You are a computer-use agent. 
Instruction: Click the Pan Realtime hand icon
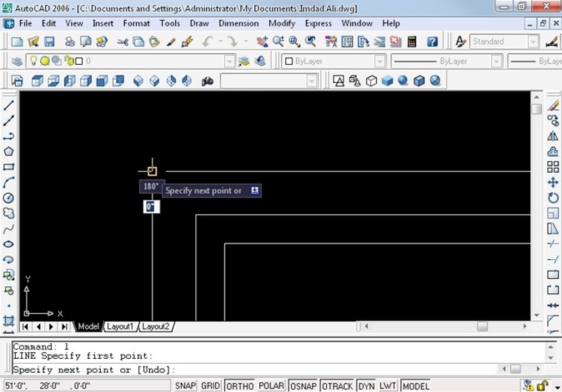click(x=262, y=41)
